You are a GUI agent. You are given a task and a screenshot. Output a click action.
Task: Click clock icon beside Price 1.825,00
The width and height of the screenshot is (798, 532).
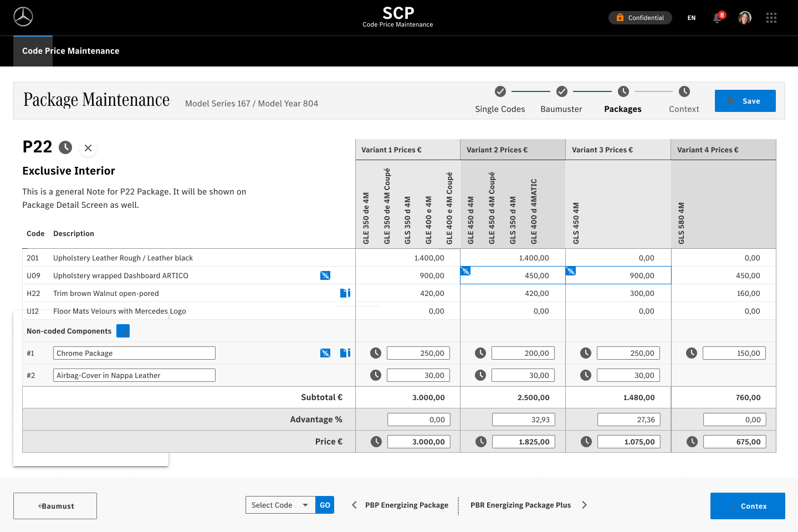pyautogui.click(x=481, y=442)
